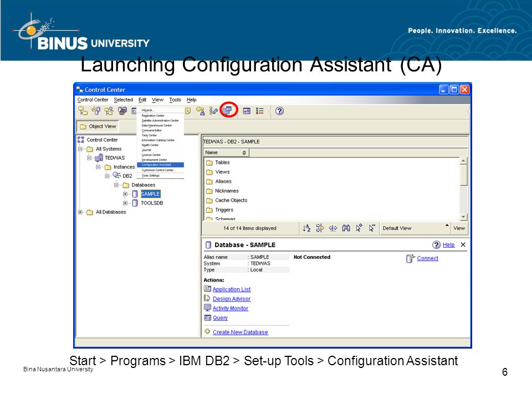Click the Create New Database link
The height and width of the screenshot is (399, 532).
pyautogui.click(x=240, y=332)
